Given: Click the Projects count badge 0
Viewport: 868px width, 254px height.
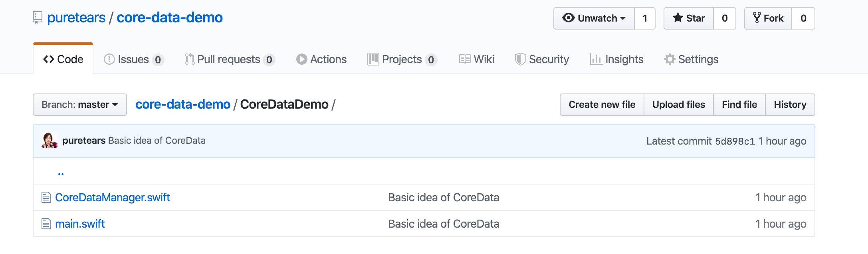Looking at the screenshot, I should tap(431, 60).
